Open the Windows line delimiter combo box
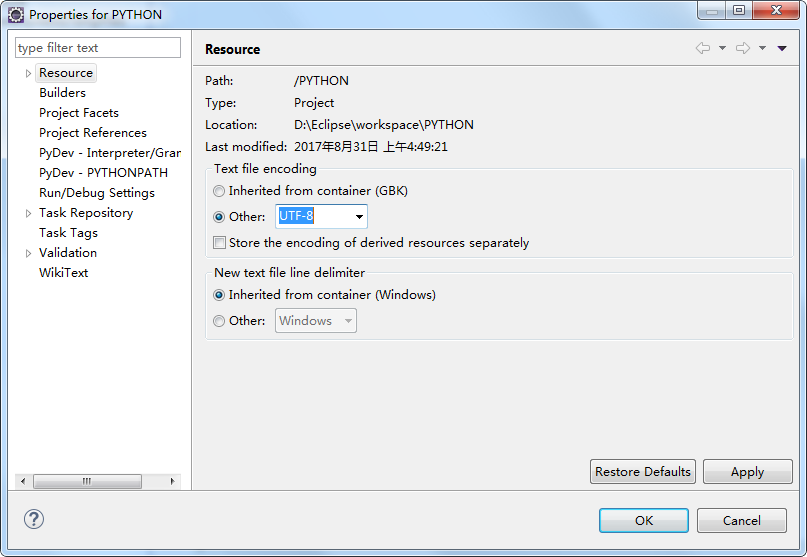Screen dimensions: 807x557 [315, 321]
